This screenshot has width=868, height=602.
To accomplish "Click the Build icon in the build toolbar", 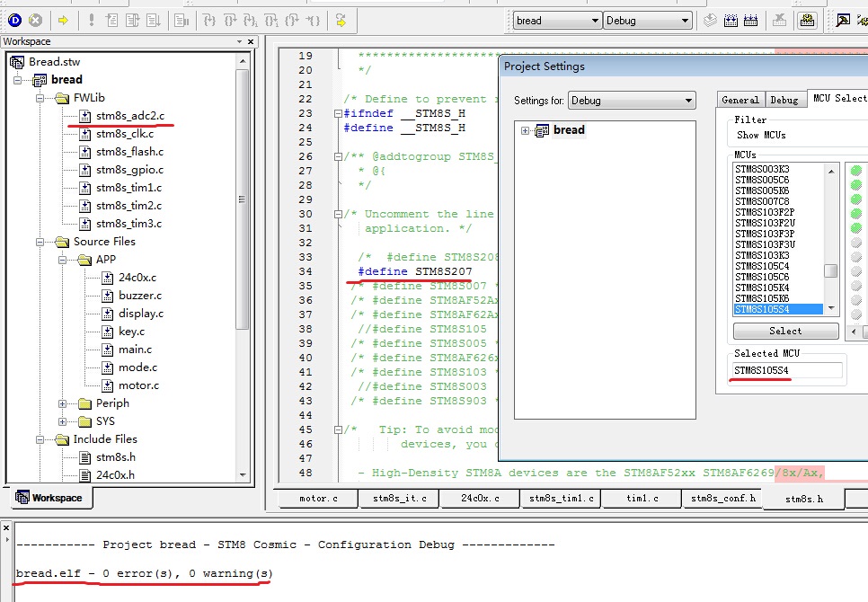I will (x=731, y=21).
